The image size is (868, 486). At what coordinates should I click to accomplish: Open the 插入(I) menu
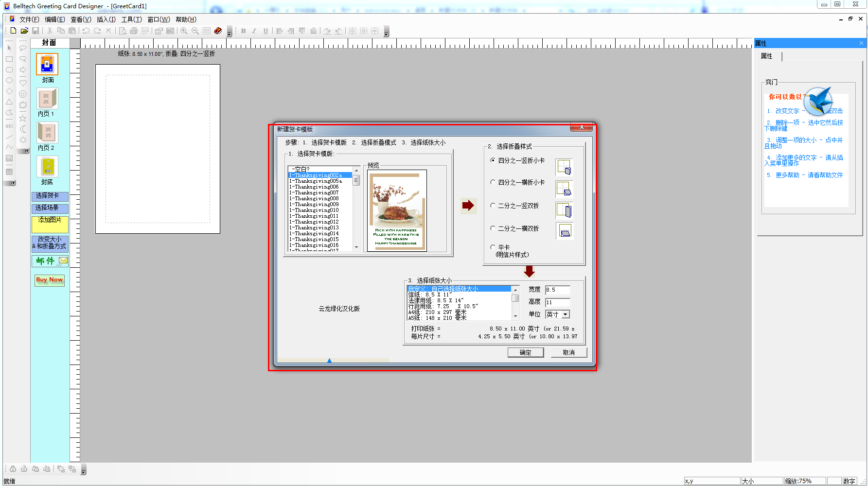[x=106, y=19]
